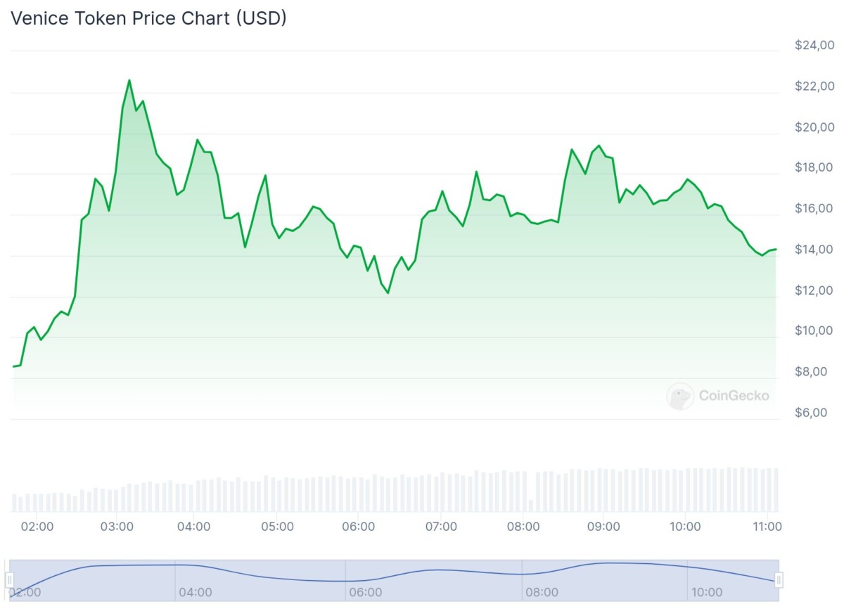
Task: Click the price line's starting point at $8
Action: point(14,366)
